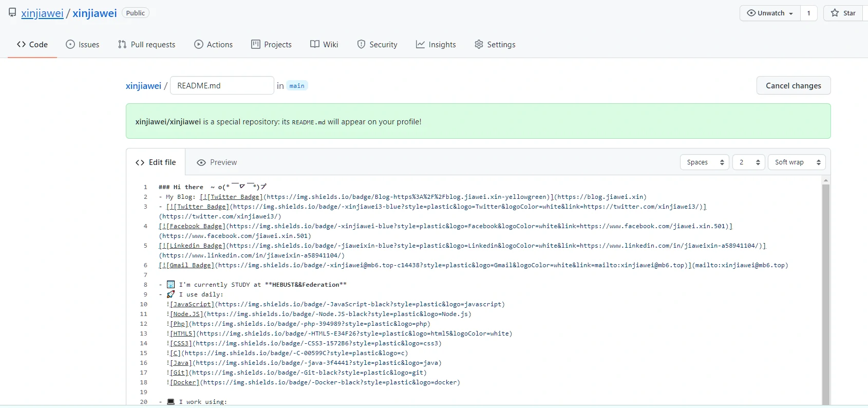Expand the Spaces indent mode dropdown
The height and width of the screenshot is (408, 868).
(x=705, y=162)
